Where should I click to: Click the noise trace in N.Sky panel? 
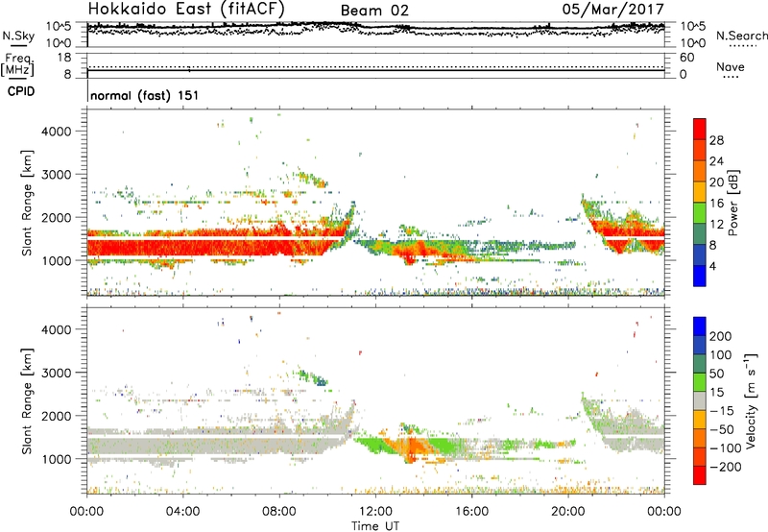pos(375,28)
